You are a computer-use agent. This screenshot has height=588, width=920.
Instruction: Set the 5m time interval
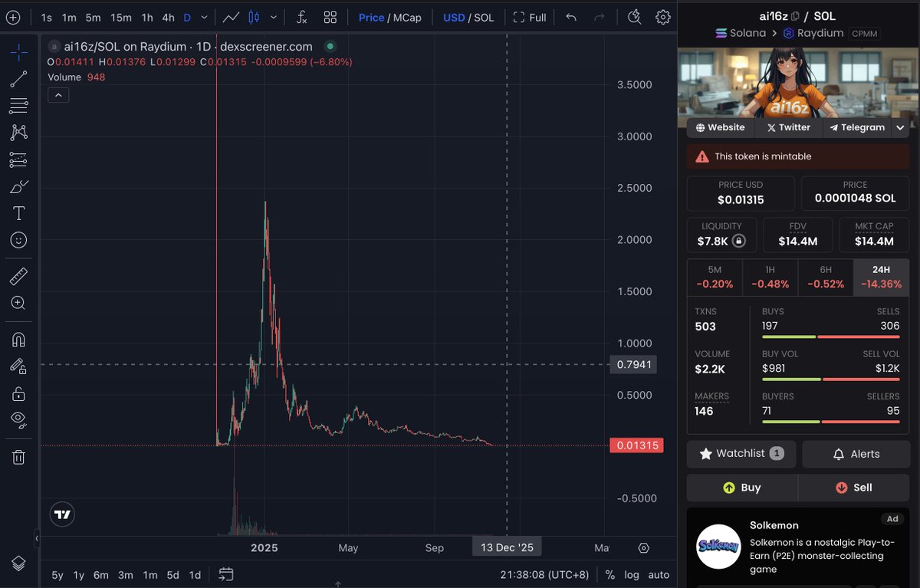click(x=93, y=17)
